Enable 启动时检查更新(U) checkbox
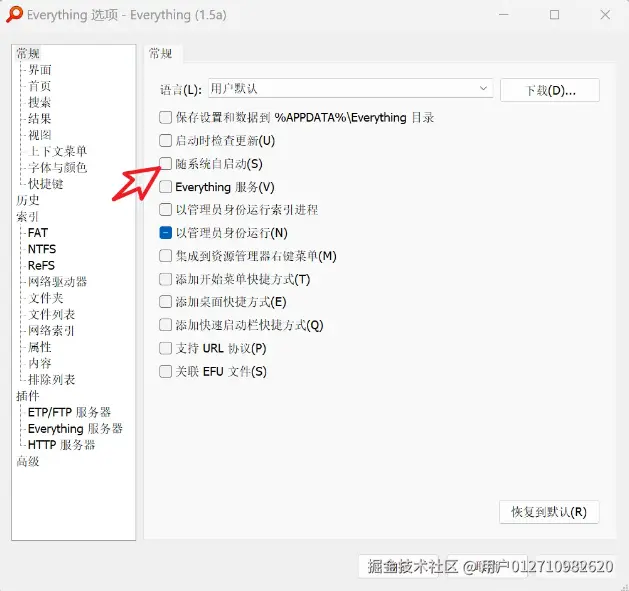The width and height of the screenshot is (629, 591). click(165, 141)
